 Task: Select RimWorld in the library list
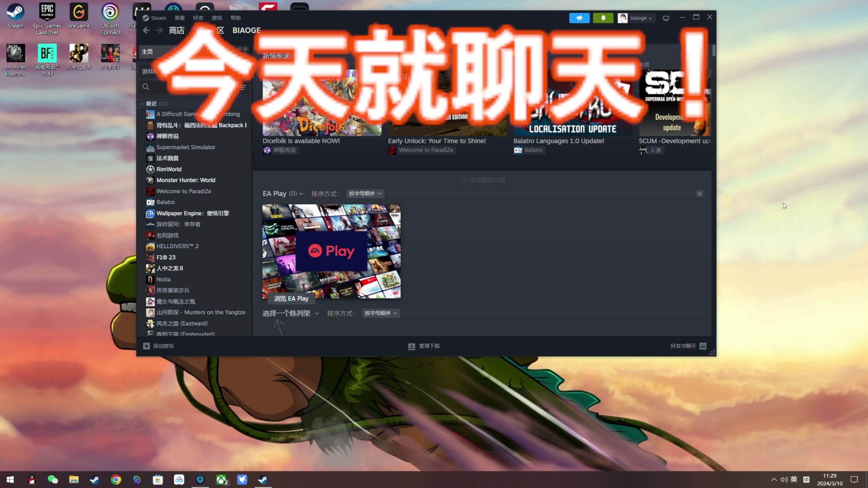(169, 169)
